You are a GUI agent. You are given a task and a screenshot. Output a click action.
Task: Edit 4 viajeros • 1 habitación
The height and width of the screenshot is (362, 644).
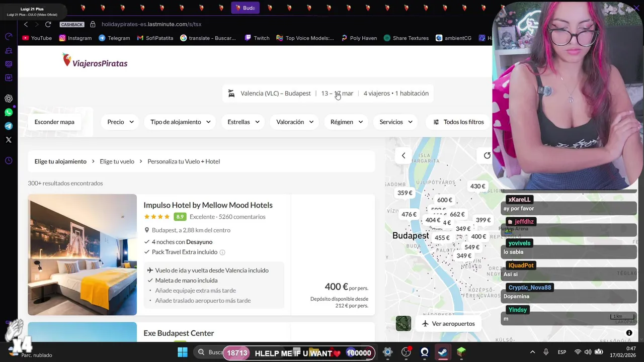396,93
